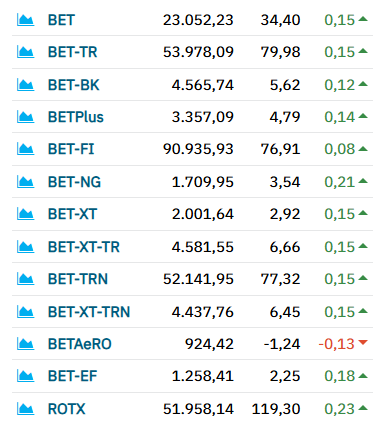Image resolution: width=385 pixels, height=426 pixels.
Task: Open the BETPlus chart icon
Action: [25, 117]
